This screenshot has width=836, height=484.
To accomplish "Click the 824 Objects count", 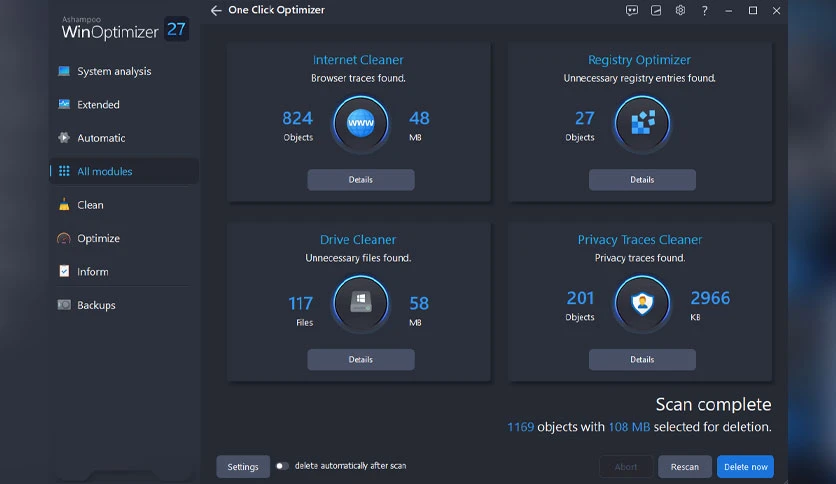I will pyautogui.click(x=298, y=126).
